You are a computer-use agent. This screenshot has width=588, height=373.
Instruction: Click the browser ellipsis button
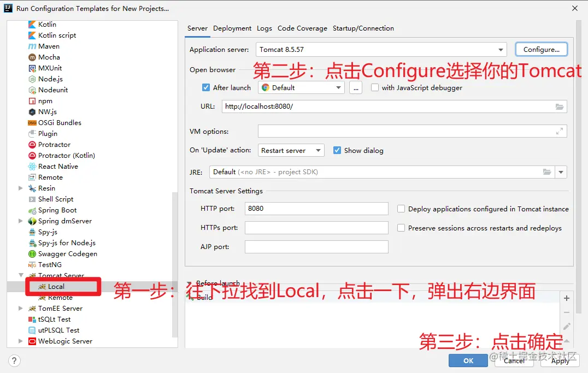coord(356,88)
